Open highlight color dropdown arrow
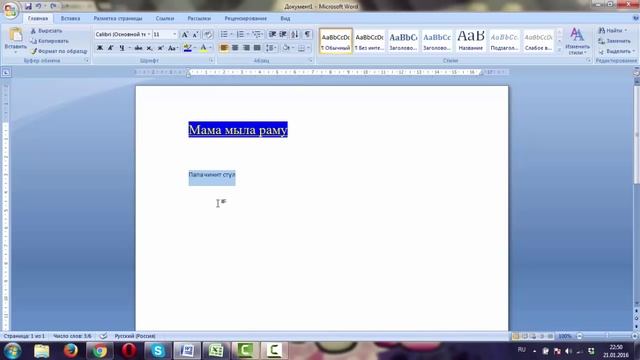Screen dimensions: 640x360 point(195,48)
